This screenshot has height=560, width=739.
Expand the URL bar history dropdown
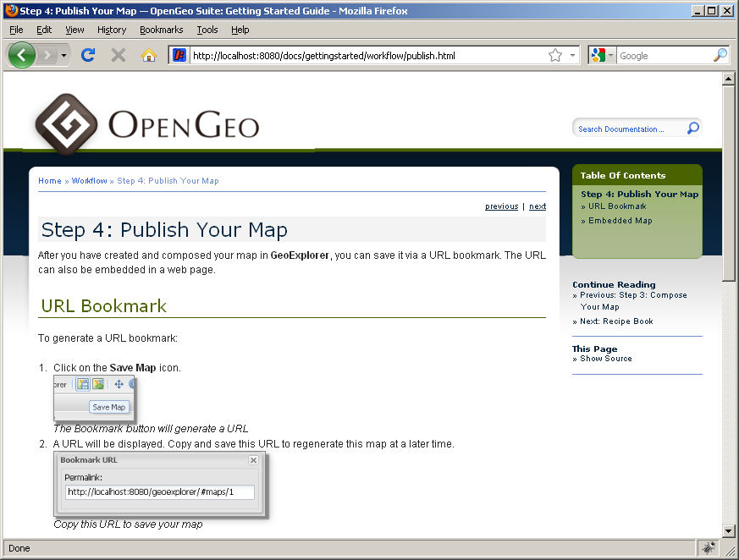click(x=572, y=55)
